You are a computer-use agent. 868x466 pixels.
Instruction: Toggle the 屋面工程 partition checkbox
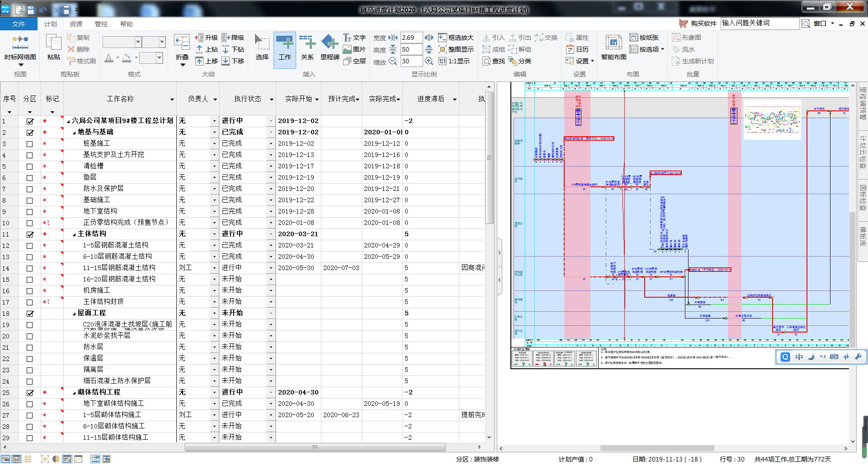[30, 313]
